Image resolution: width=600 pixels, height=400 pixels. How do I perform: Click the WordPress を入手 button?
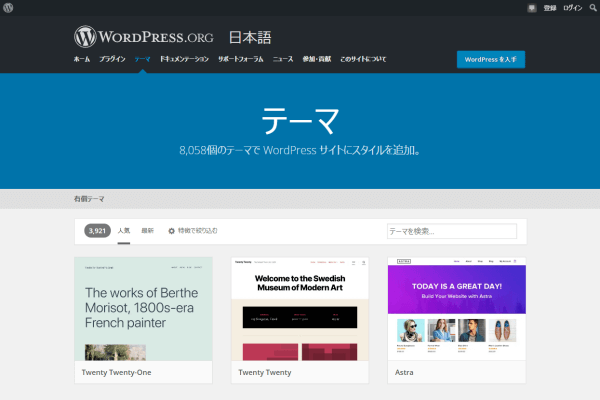(491, 59)
